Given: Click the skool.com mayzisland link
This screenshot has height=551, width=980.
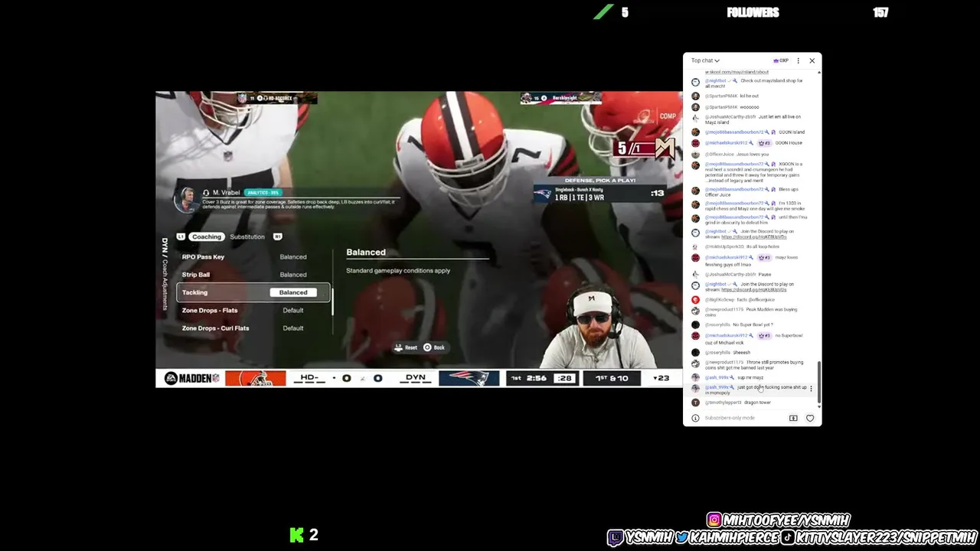Looking at the screenshot, I should point(737,72).
